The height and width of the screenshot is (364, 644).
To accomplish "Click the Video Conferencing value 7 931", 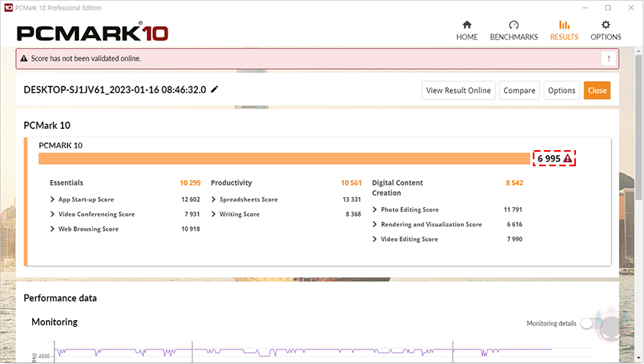I will point(192,214).
